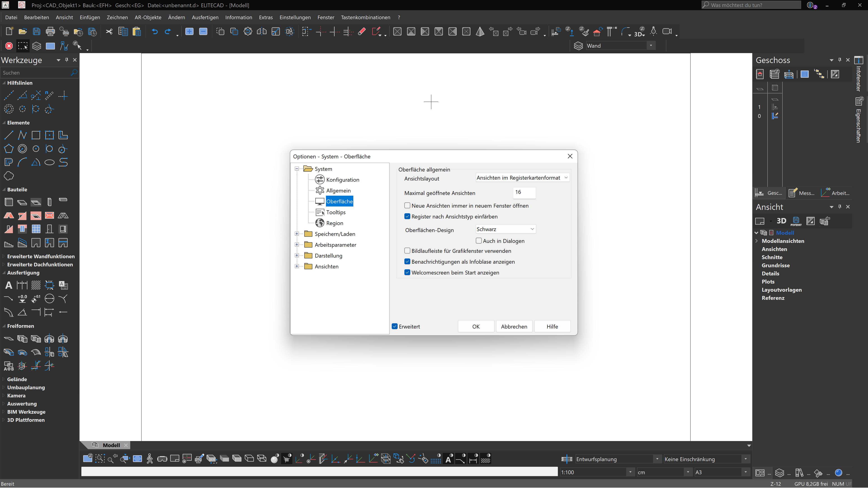The height and width of the screenshot is (488, 868).
Task: Click the red cancel icon in the toolbar
Action: tap(9, 46)
